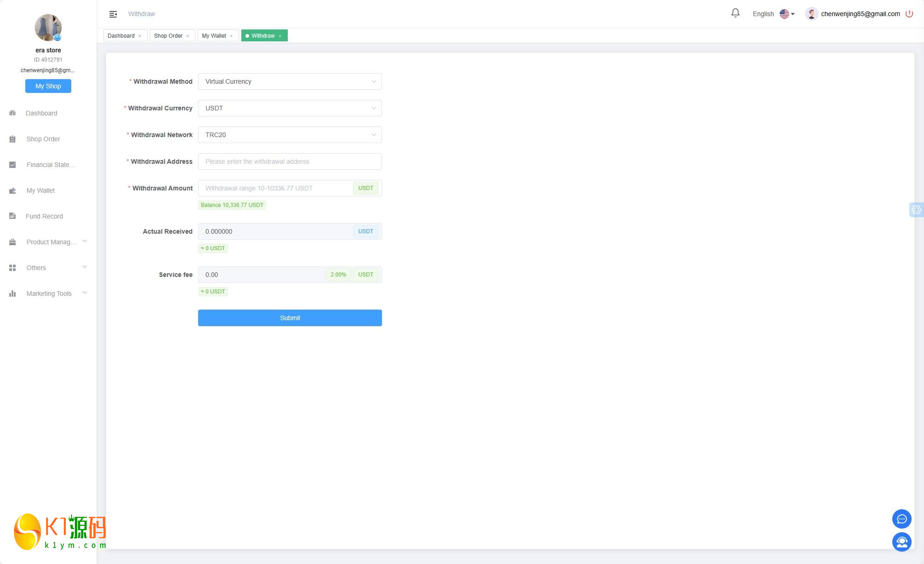The image size is (924, 564).
Task: Click the red power logout icon
Action: [x=909, y=14]
